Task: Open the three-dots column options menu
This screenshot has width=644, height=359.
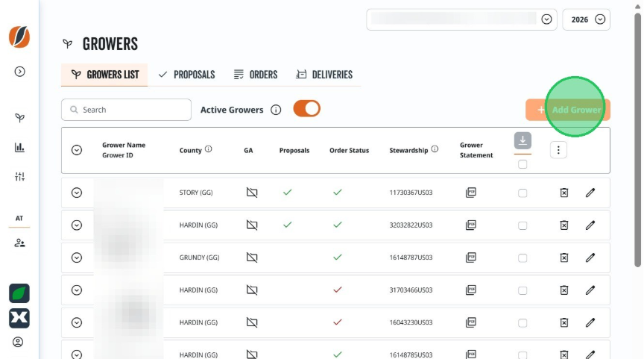Action: [558, 150]
